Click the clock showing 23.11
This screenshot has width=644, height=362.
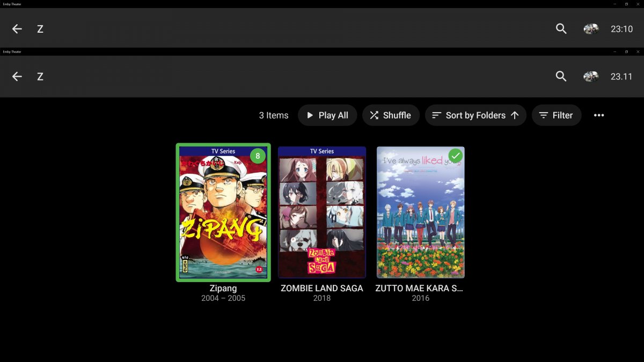(x=621, y=77)
